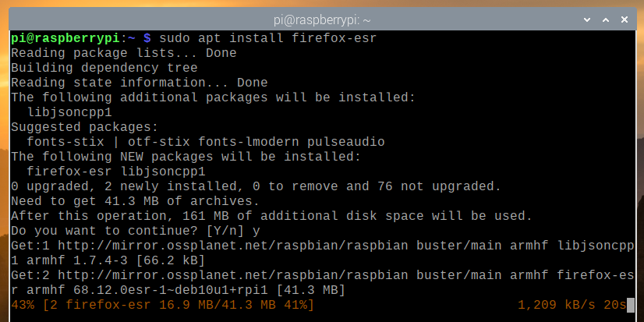Click the 'Building dependency tree' line
This screenshot has width=644, height=322.
click(106, 67)
